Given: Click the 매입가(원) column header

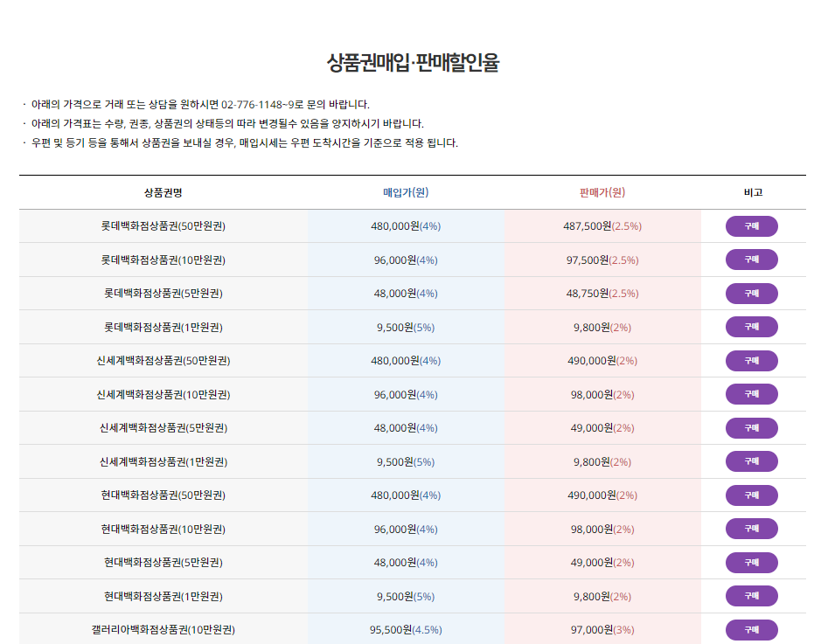Looking at the screenshot, I should 406,192.
